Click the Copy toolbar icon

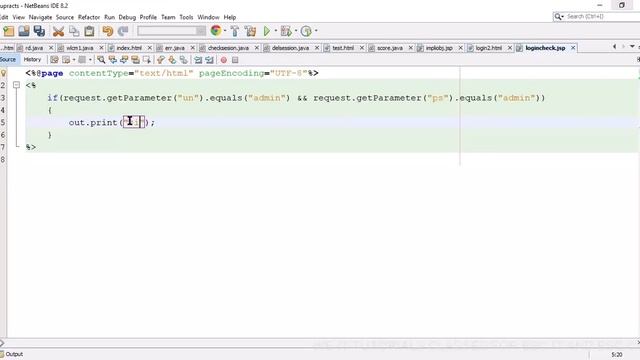point(74,31)
